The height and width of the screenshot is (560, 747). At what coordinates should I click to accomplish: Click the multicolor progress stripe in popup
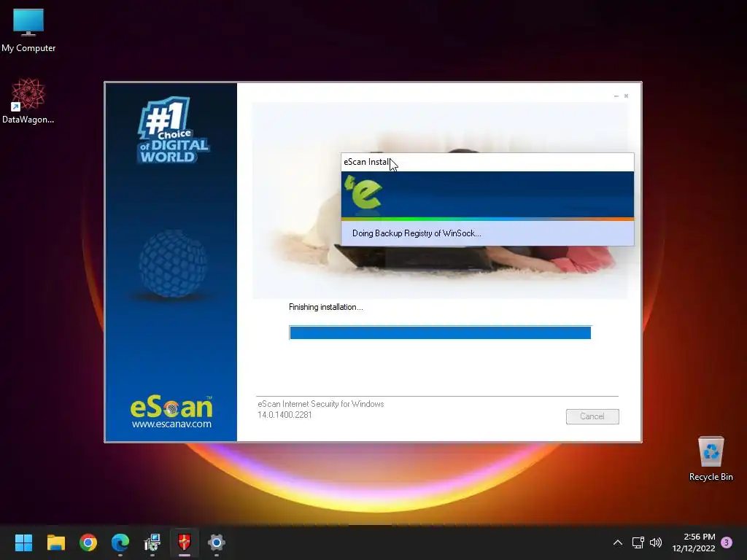[487, 219]
